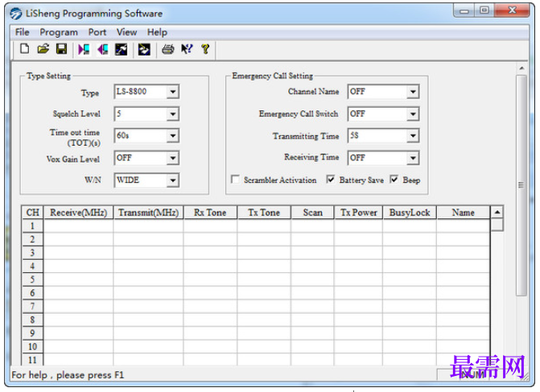Uncheck the Battery Save checkbox
This screenshot has width=540, height=392.
point(331,179)
